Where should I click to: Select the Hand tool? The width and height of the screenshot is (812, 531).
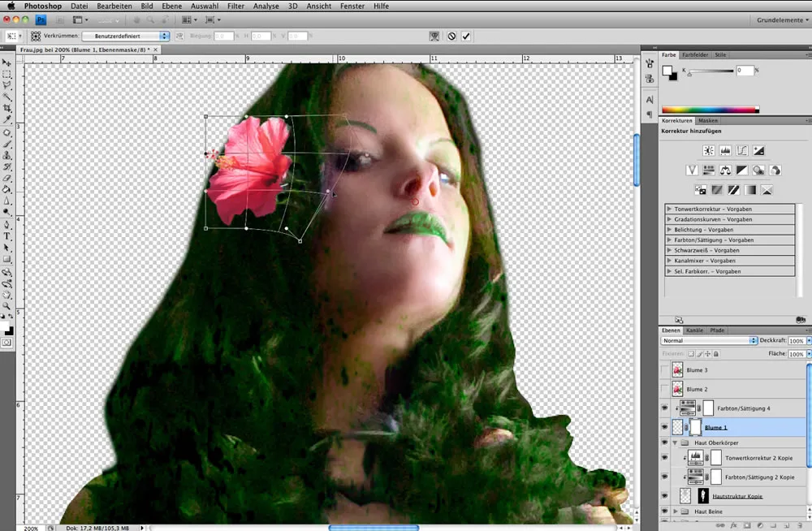(x=6, y=294)
